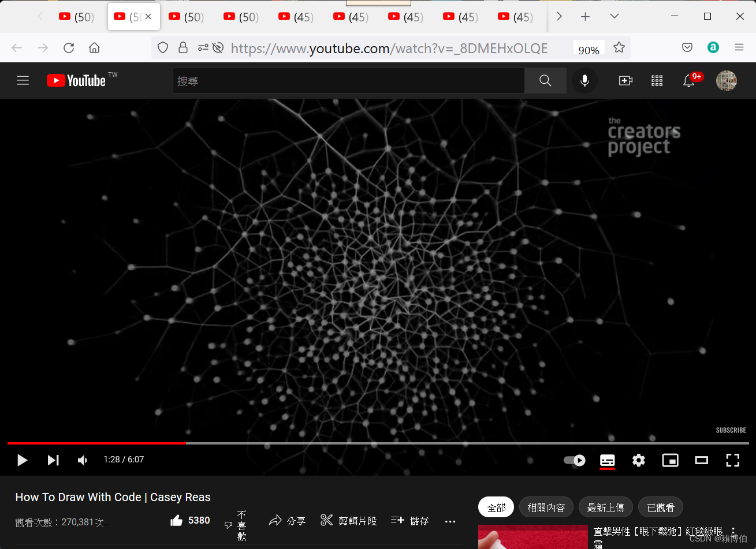Screen dimensions: 756x549
Task: Click the video title How To Draw With Code
Action: (113, 497)
